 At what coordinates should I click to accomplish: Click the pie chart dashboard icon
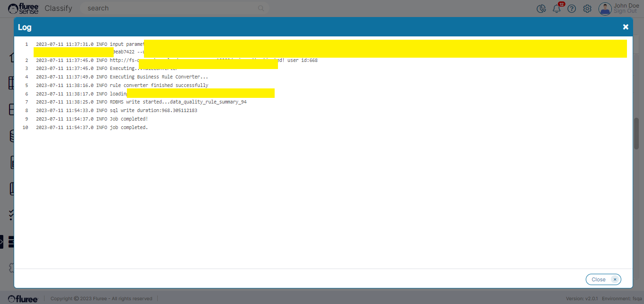click(541, 9)
